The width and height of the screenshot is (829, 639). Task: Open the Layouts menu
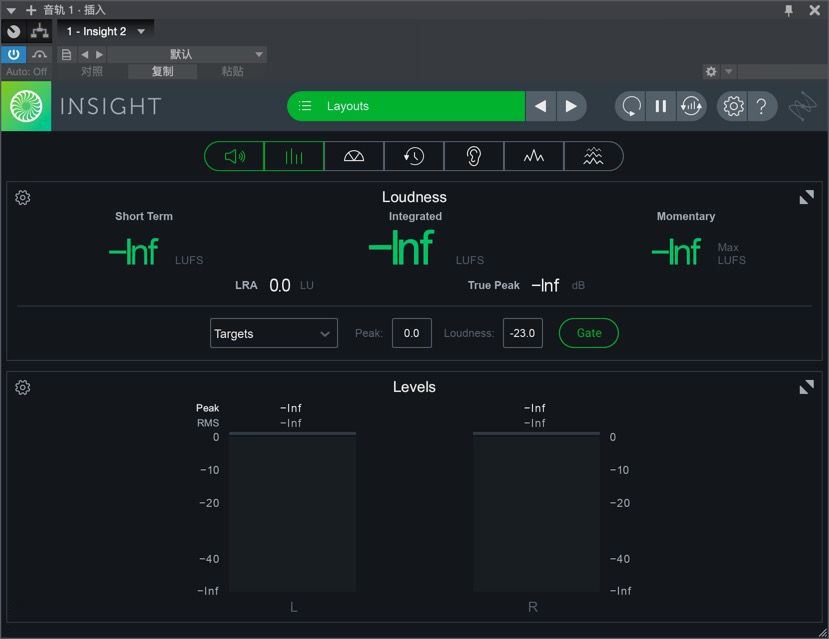click(x=406, y=106)
